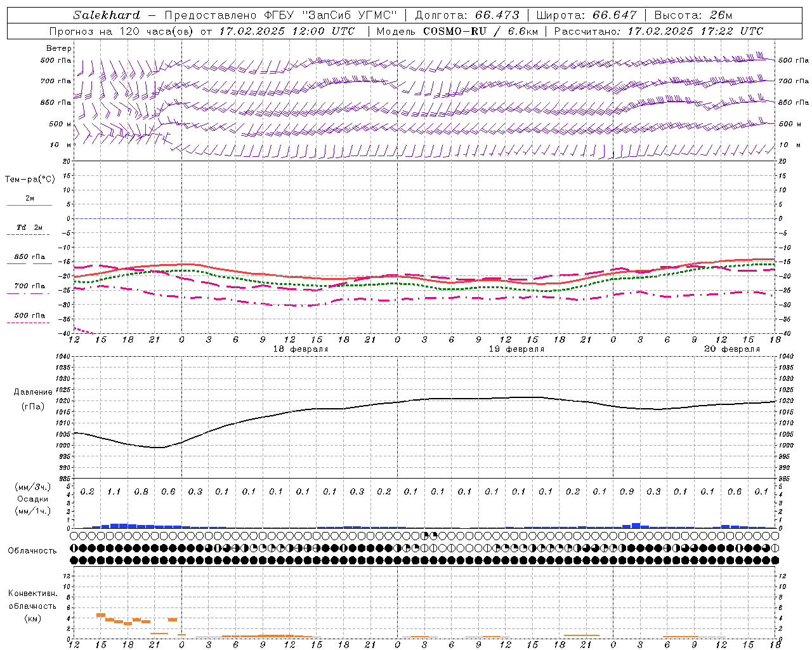Click the "(мм/3ч.)" precipitation unit label
The height and width of the screenshot is (650, 812).
[33, 487]
